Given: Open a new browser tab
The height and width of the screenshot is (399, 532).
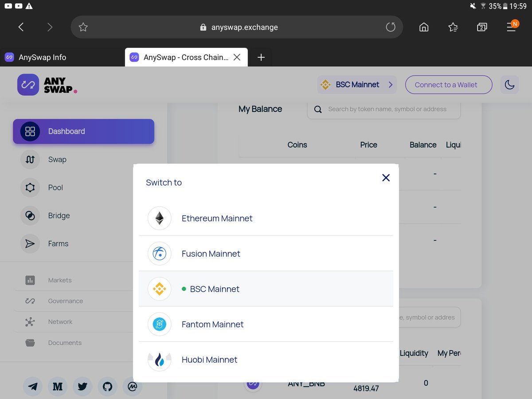Looking at the screenshot, I should click(261, 57).
